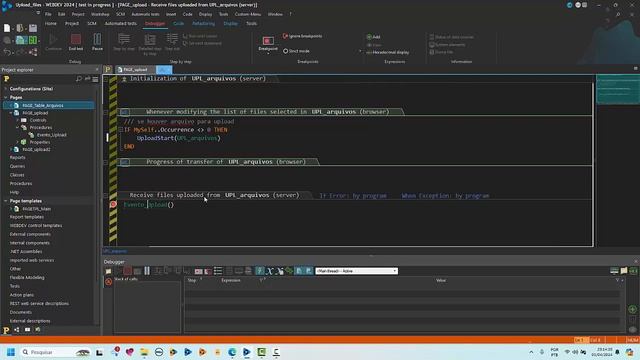Open File Explorer from taskbar
This screenshot has height=360, width=640.
click(x=144, y=352)
